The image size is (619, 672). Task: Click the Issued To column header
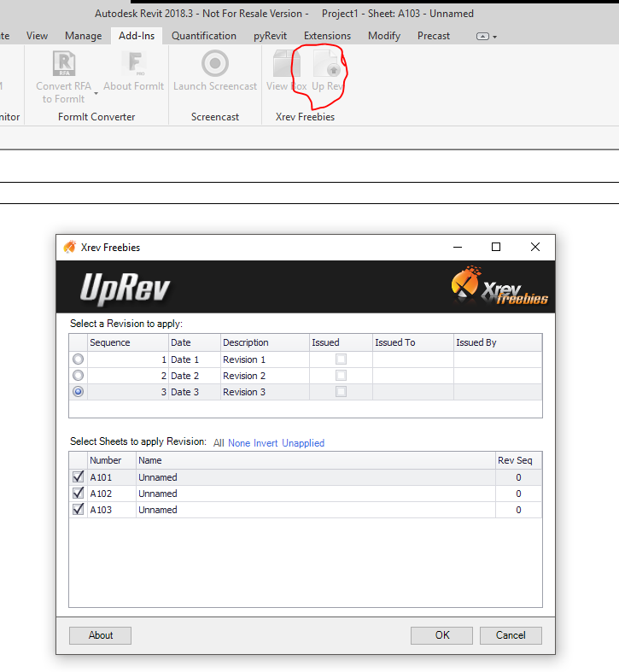click(x=413, y=342)
